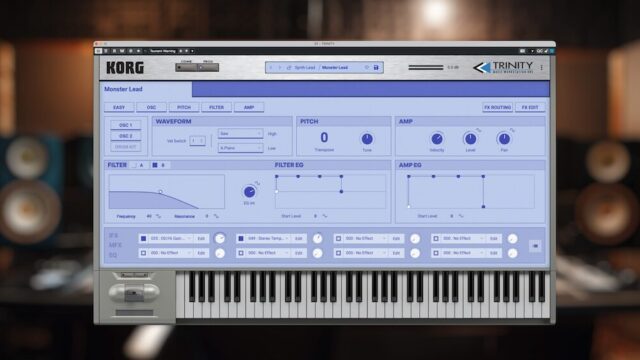Select the MFX row label
The height and width of the screenshot is (360, 640).
[115, 245]
